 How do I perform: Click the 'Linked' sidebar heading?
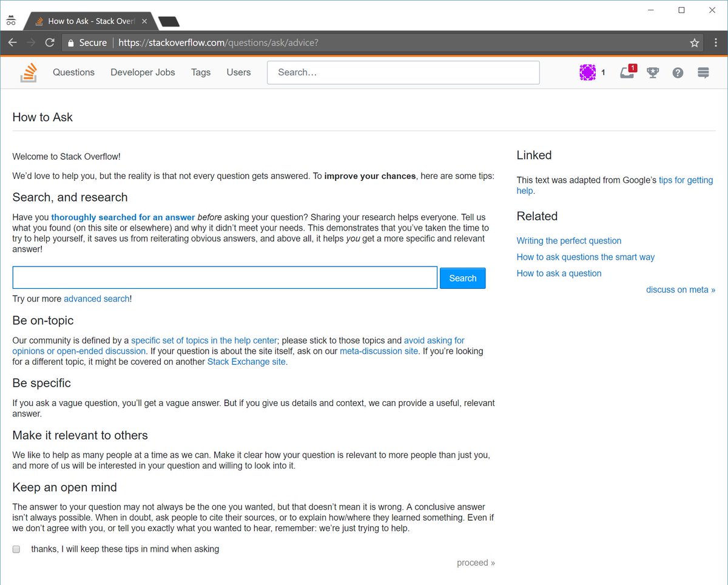coord(534,155)
